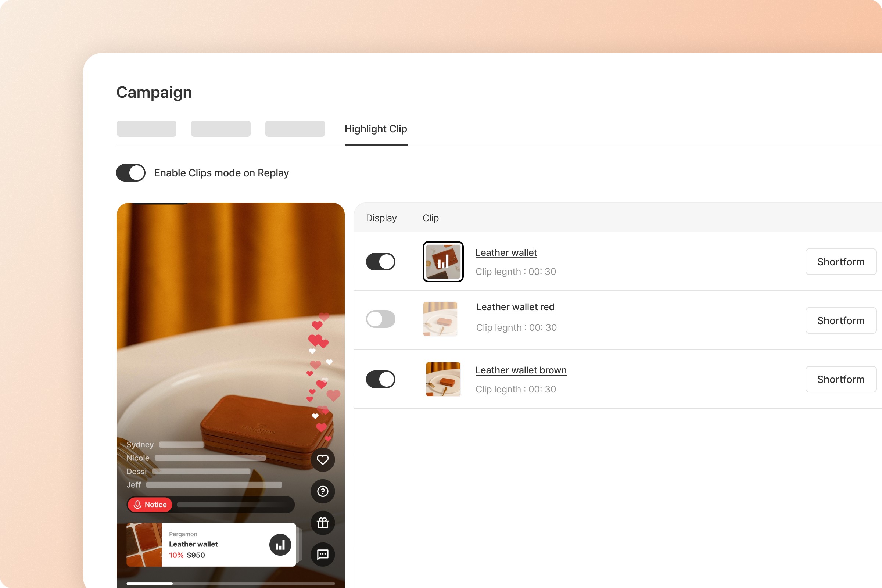
Task: Select the Leather wallet clip thumbnail
Action: (443, 261)
